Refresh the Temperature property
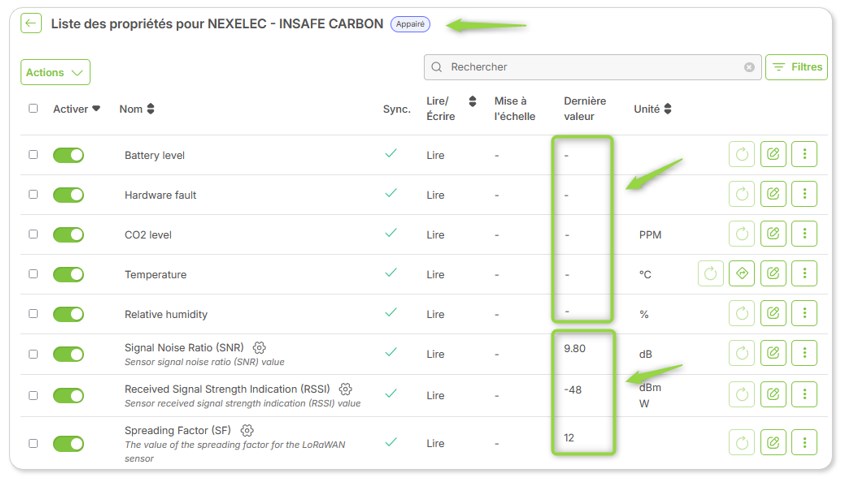 711,274
